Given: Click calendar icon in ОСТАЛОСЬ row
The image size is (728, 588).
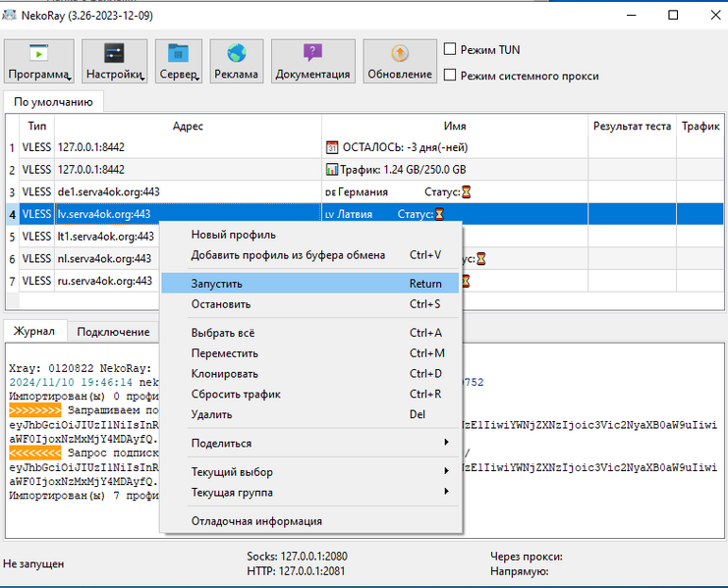Looking at the screenshot, I should click(x=331, y=147).
